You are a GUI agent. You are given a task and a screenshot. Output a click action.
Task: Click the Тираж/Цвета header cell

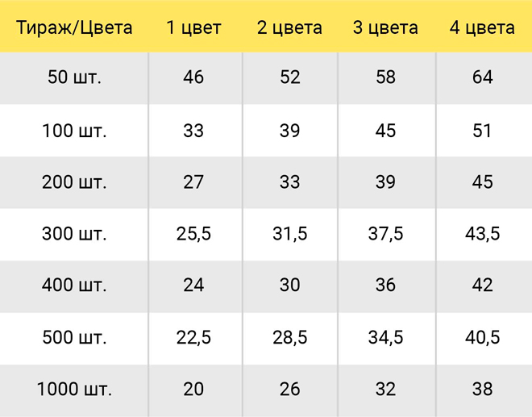(x=74, y=27)
